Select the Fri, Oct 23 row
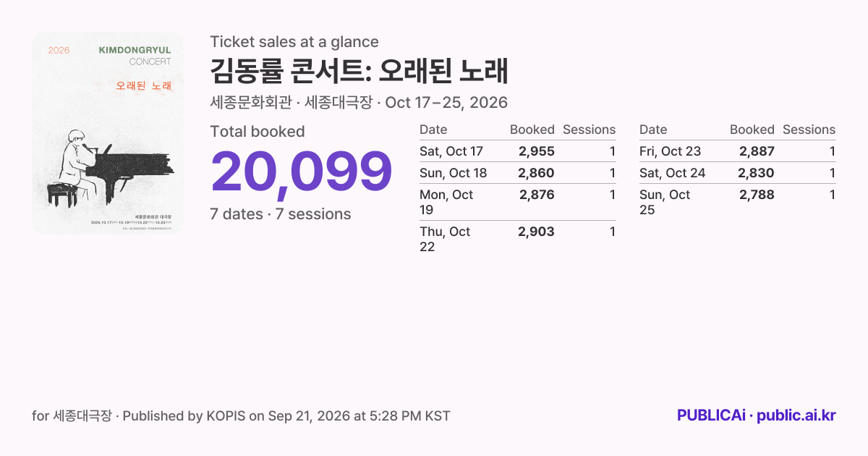 738,151
